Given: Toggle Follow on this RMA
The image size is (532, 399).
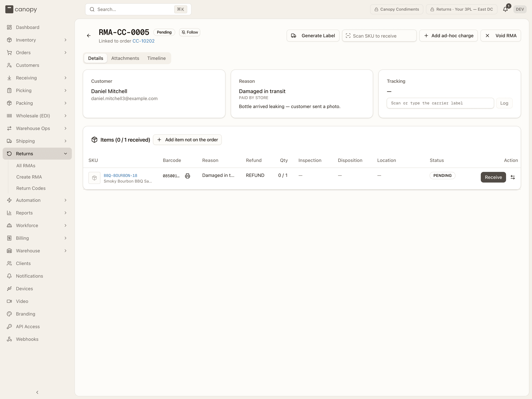Looking at the screenshot, I should click(190, 32).
